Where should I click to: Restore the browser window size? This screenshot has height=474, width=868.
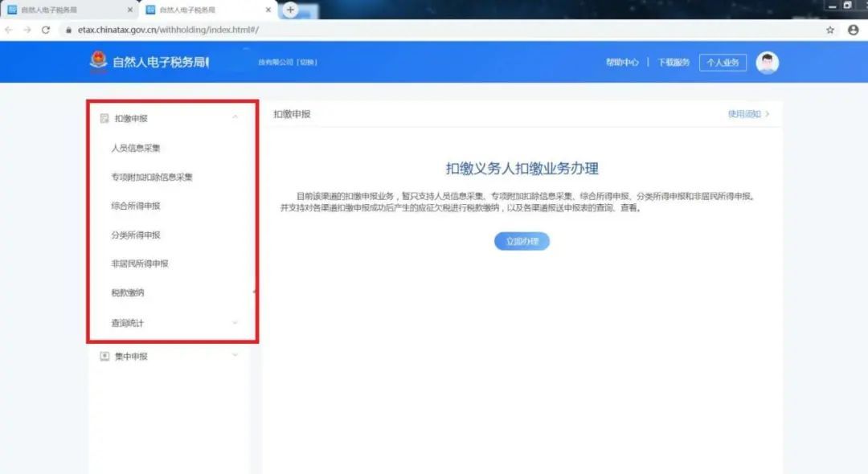coord(848,6)
